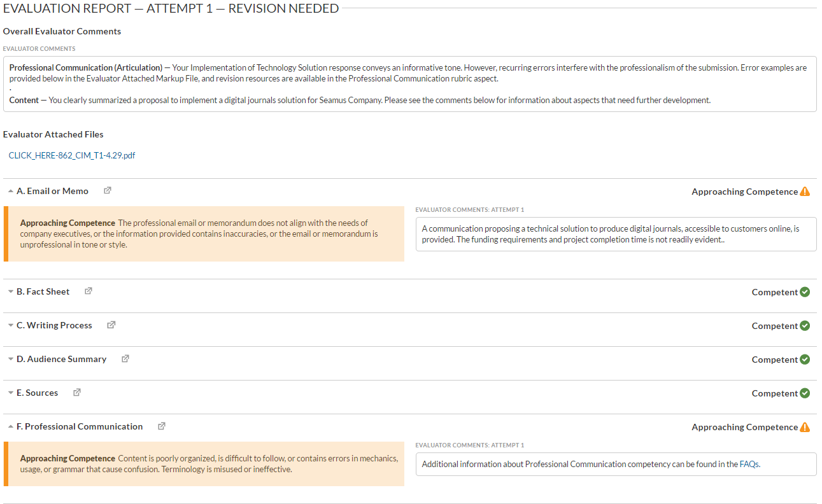Collapse the F. Professional Communication section
Screen dimensions: 822x504
pyautogui.click(x=11, y=426)
